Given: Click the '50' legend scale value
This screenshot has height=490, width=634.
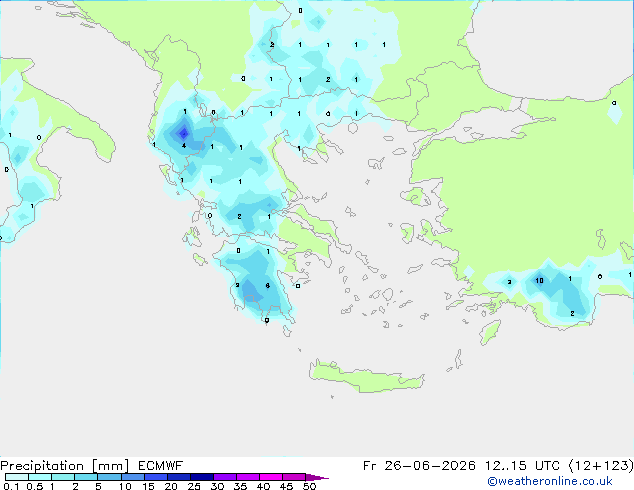Looking at the screenshot, I should (x=309, y=486).
